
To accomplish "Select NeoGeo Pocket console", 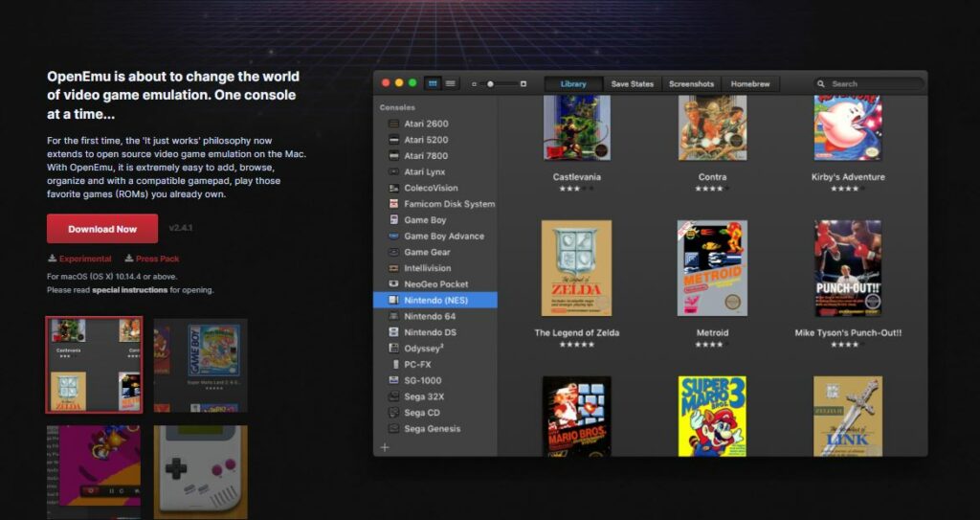I will coord(435,284).
